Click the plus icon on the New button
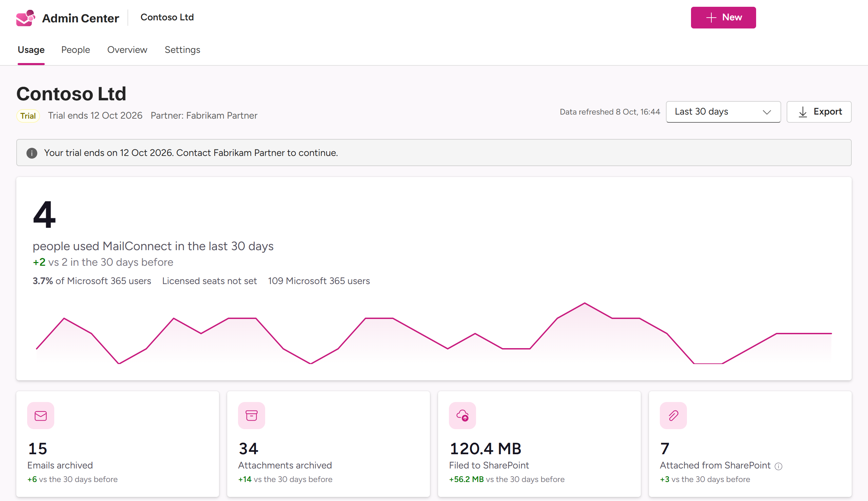Screen dimensions: 868x501 point(711,18)
